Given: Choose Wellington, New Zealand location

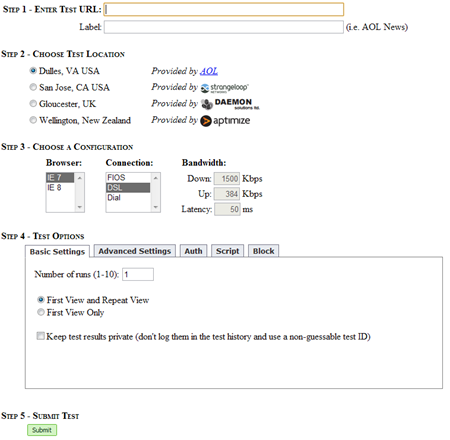Looking at the screenshot, I should pyautogui.click(x=33, y=120).
